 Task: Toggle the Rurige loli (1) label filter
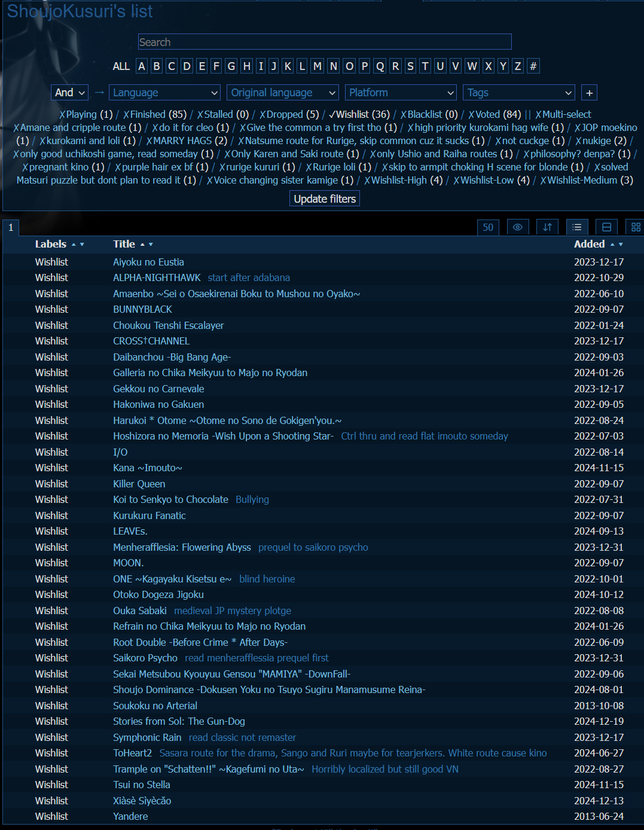pyautogui.click(x=338, y=167)
